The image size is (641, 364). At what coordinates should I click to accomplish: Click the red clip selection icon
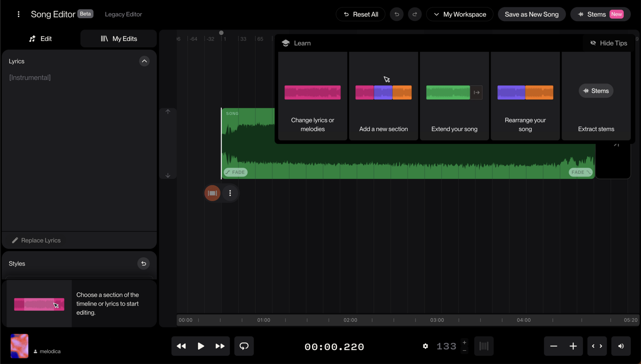click(x=213, y=193)
